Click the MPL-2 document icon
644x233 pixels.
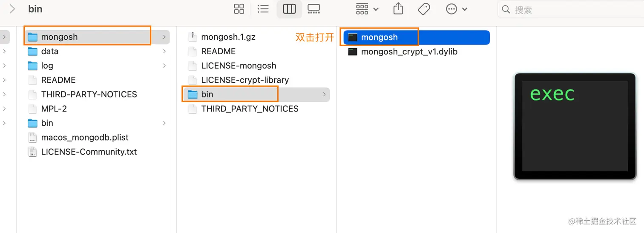coord(33,109)
